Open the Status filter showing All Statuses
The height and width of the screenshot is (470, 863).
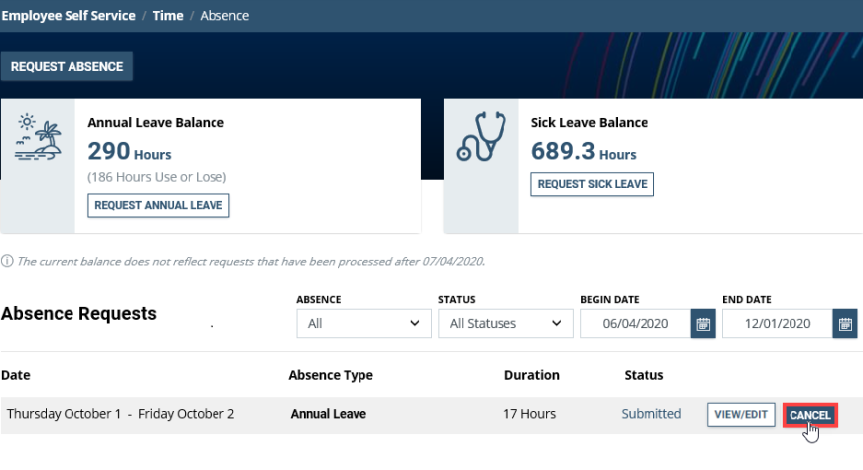(505, 324)
